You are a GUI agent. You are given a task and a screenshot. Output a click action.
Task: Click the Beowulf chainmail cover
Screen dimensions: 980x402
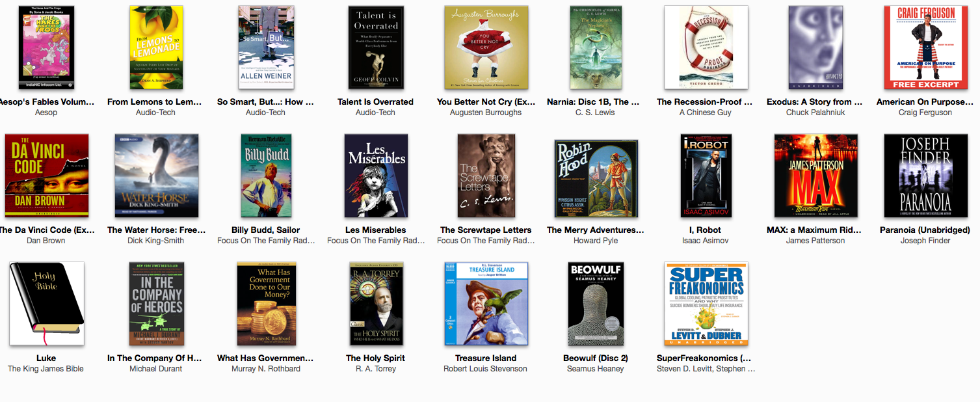coord(596,304)
